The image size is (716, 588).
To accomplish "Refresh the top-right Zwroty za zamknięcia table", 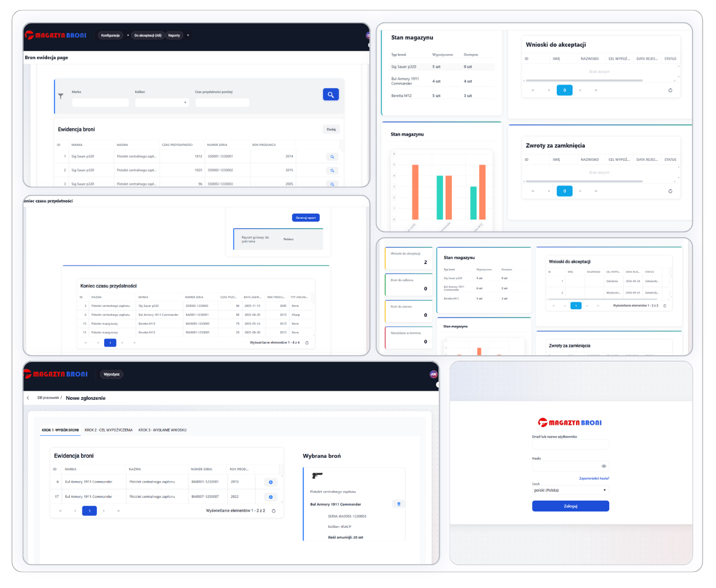I will pos(670,191).
